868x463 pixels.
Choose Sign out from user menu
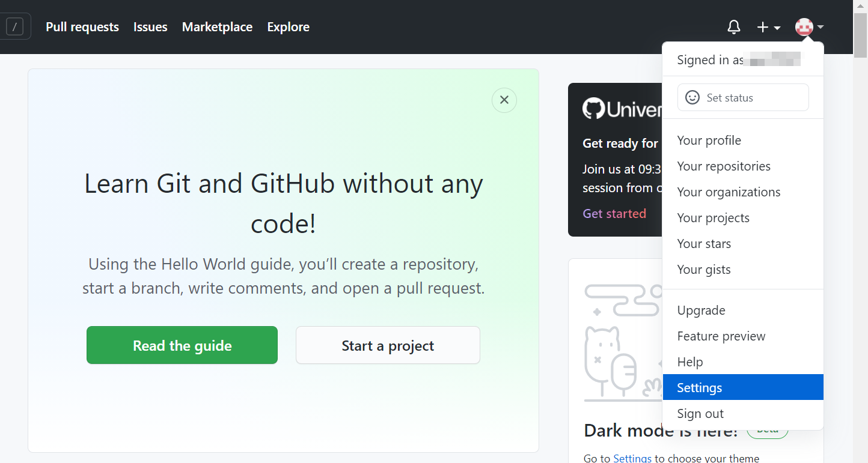[x=743, y=414]
